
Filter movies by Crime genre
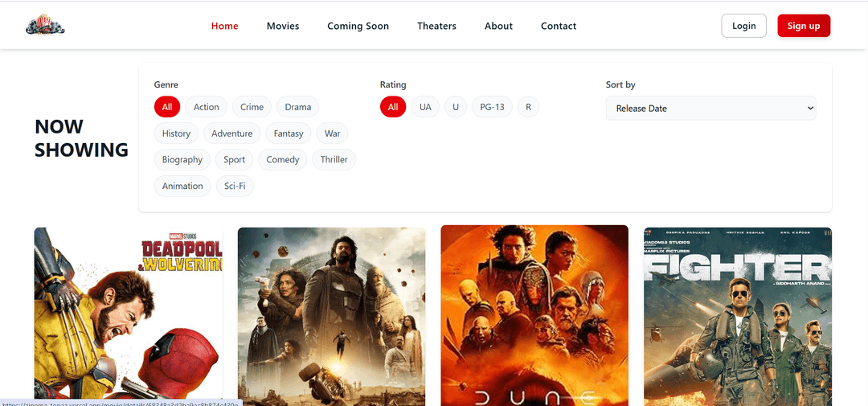(x=252, y=107)
